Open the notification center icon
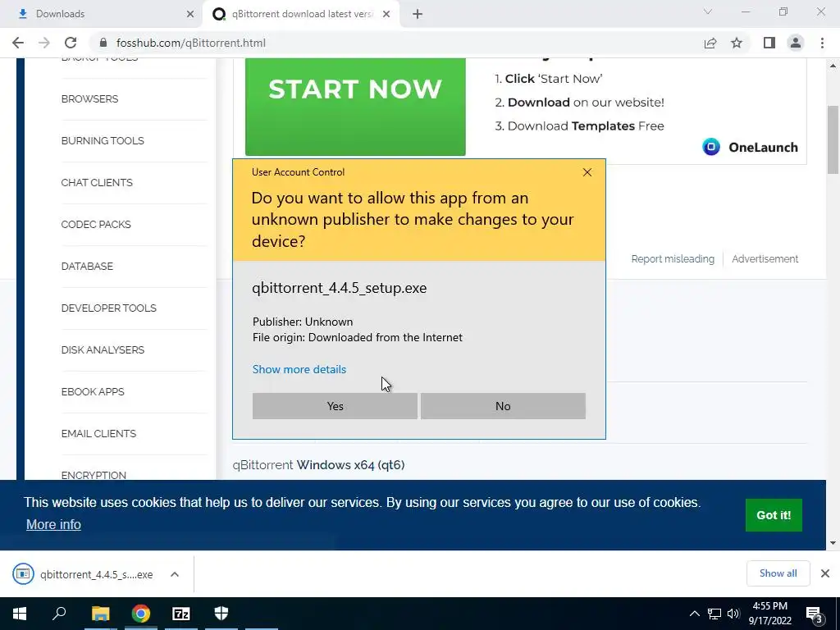Image resolution: width=840 pixels, height=630 pixels. (815, 614)
